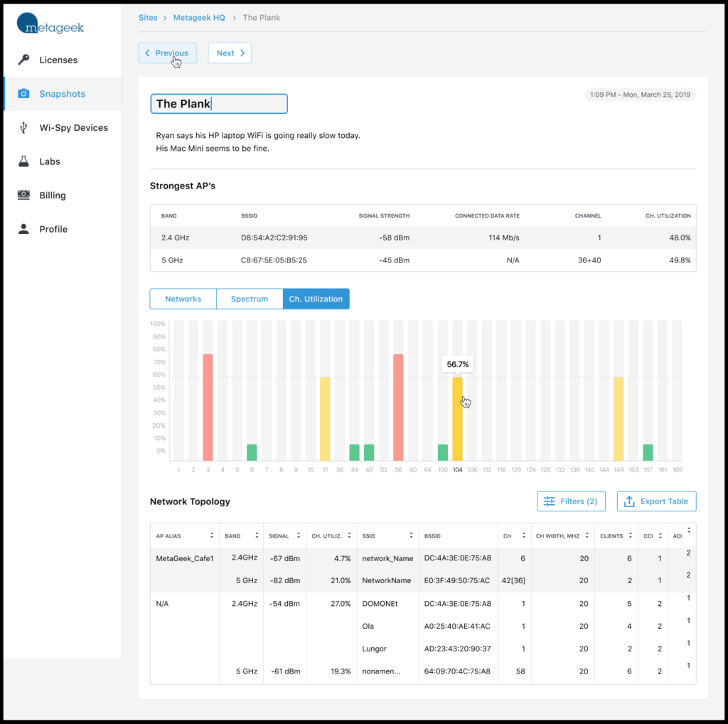
Task: Switch to the Networks tab
Action: (183, 299)
